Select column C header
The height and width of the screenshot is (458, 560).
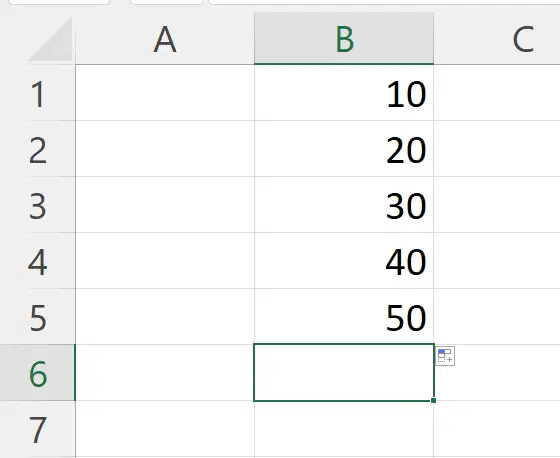point(497,39)
